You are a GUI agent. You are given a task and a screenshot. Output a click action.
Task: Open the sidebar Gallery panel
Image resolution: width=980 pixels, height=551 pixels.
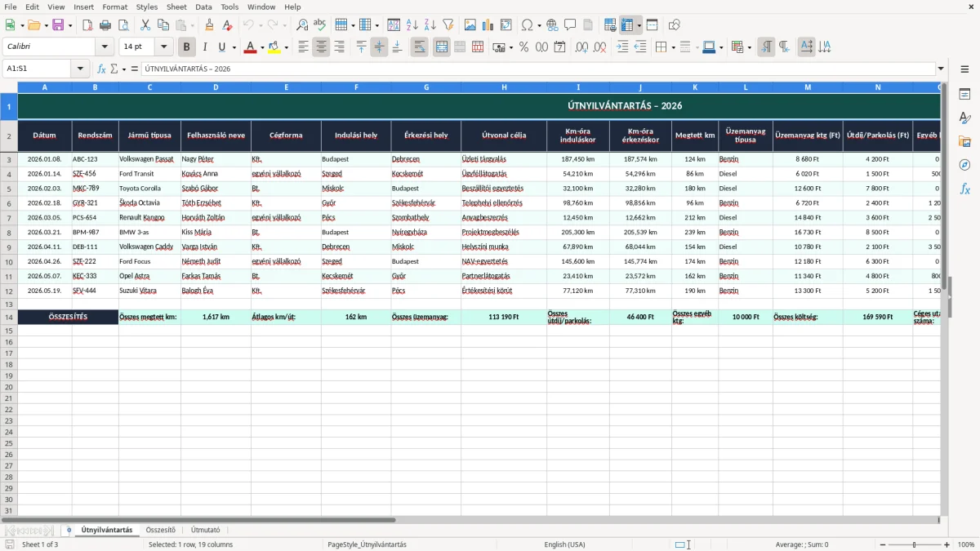point(964,142)
